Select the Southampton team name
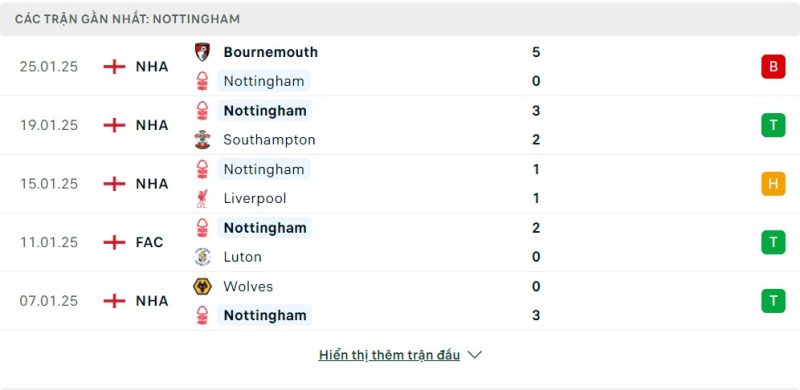Viewport: 800px width, 390px height. tap(269, 140)
